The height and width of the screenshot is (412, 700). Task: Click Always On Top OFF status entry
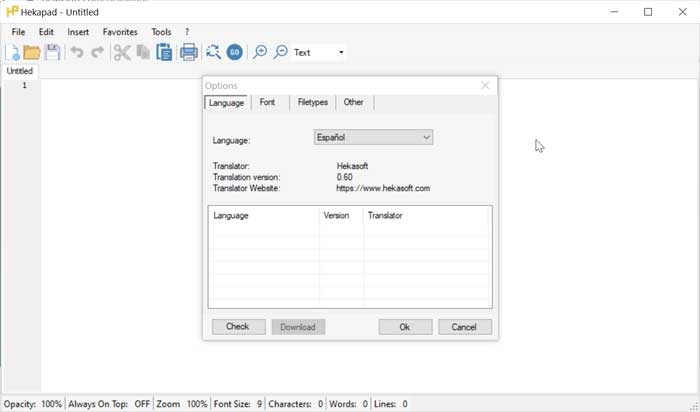pyautogui.click(x=109, y=404)
